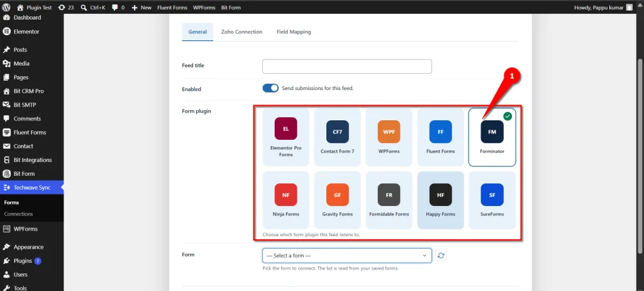The image size is (644, 291).
Task: Open the Media library sidebar item
Action: (31, 64)
